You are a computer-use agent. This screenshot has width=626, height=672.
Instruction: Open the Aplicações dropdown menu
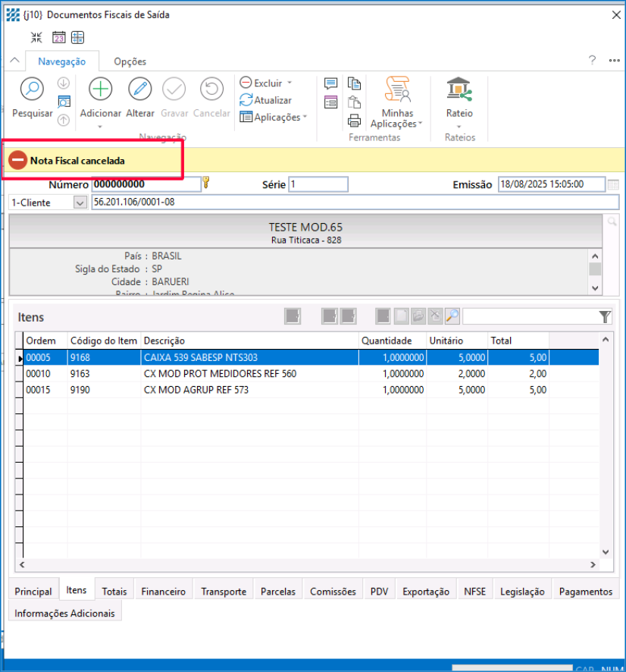pos(305,117)
